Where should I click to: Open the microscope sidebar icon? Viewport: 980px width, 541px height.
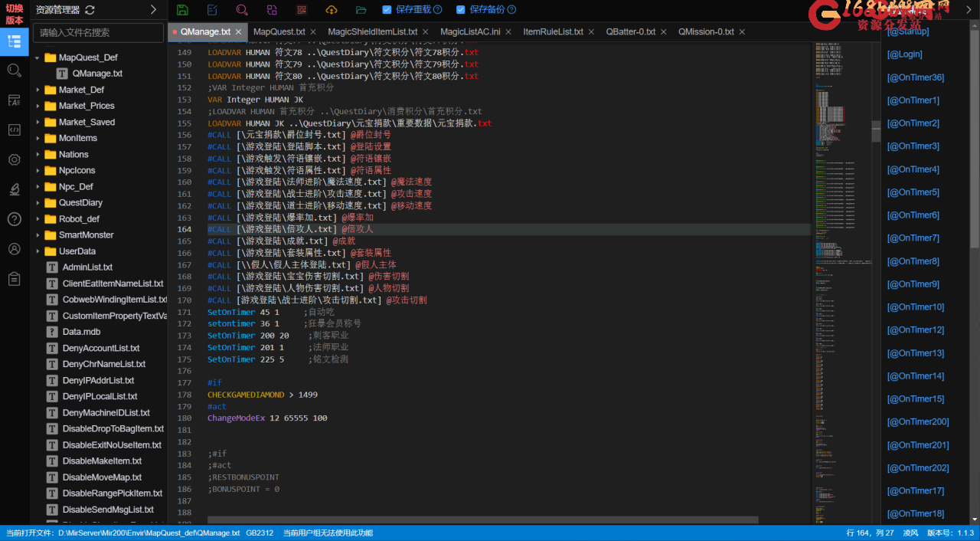click(14, 189)
